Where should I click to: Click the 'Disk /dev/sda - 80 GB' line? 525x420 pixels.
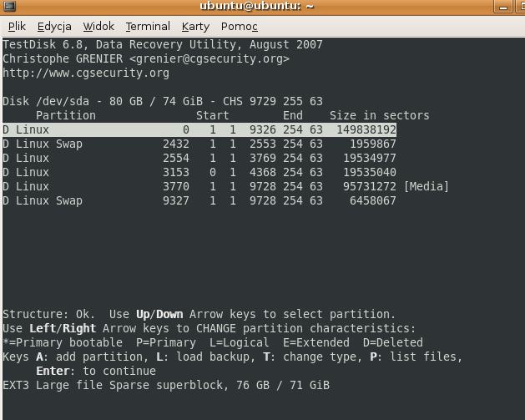163,101
